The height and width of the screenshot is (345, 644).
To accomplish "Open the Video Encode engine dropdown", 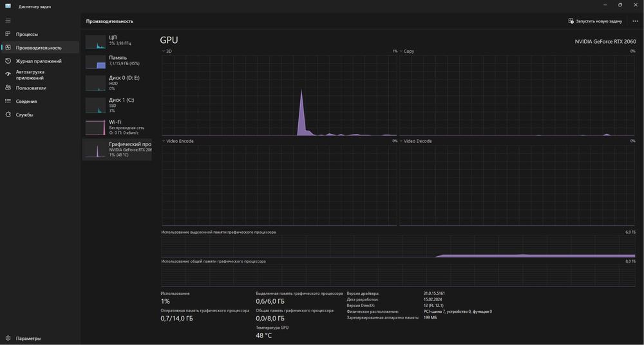I will pyautogui.click(x=178, y=141).
